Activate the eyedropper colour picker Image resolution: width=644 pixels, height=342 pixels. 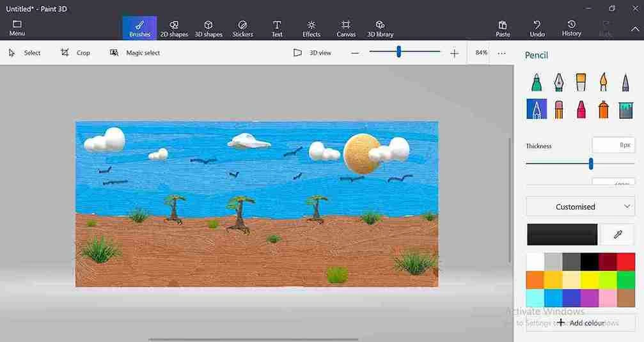(617, 234)
